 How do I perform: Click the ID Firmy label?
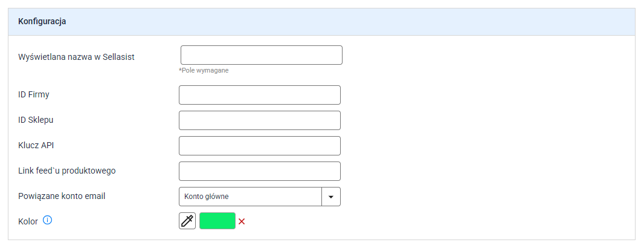34,94
